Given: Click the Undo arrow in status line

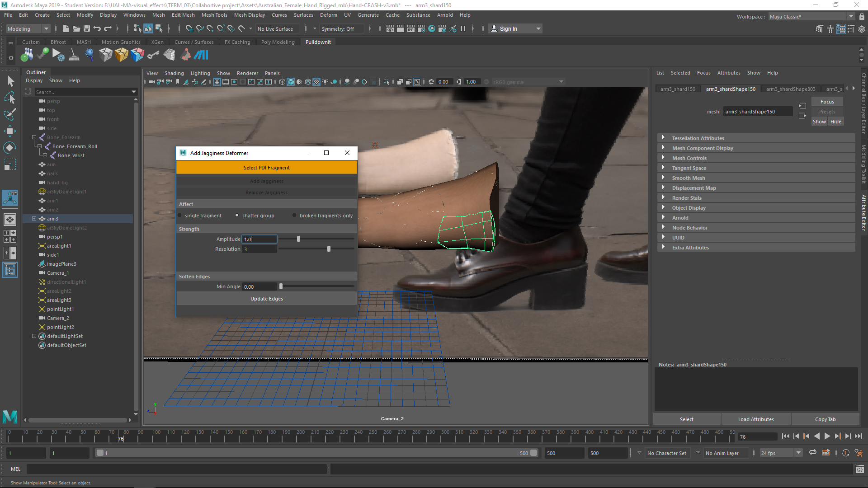Looking at the screenshot, I should click(97, 28).
